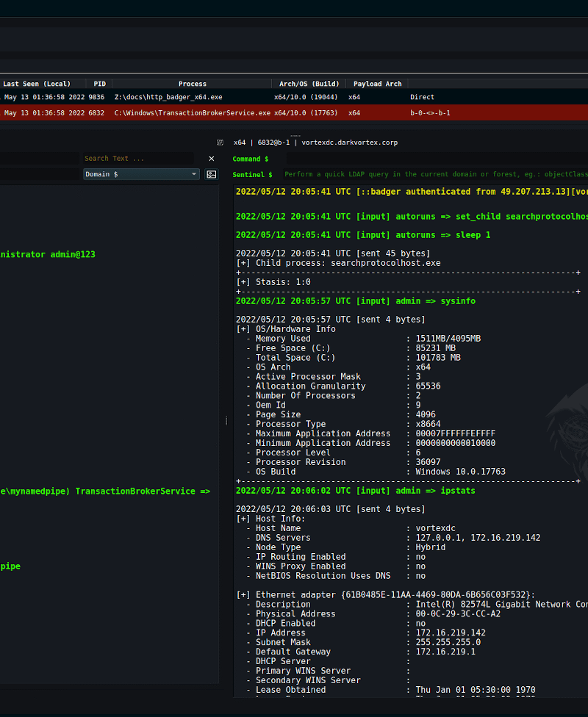Click x64/10.0 (19044) build cell

click(306, 97)
